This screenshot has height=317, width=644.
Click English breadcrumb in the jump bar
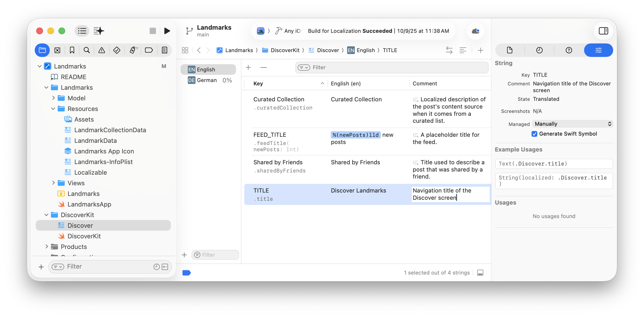coord(361,50)
